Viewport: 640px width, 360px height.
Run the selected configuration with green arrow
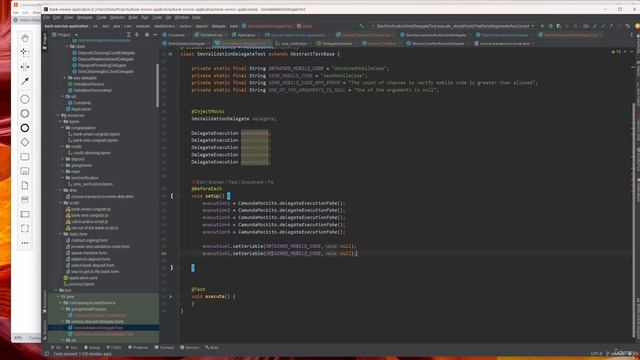tap(542, 26)
